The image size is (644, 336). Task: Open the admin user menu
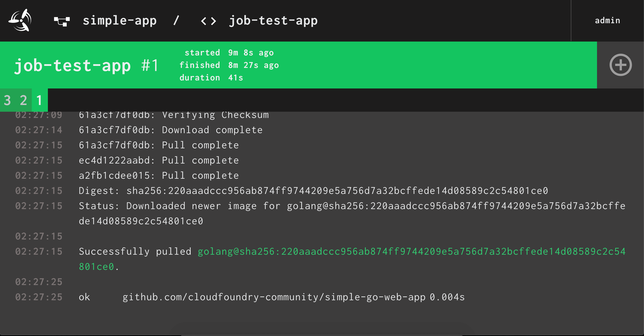[x=607, y=21]
